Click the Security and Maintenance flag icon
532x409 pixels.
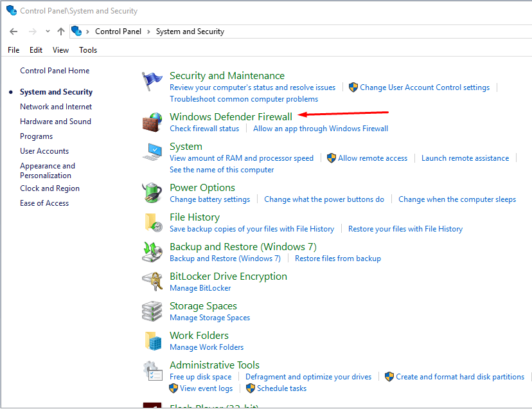point(152,82)
